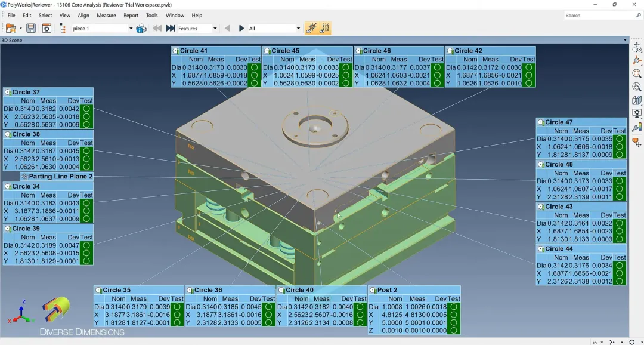Toggle show features visibility icon
644x345 pixels.
311,29
